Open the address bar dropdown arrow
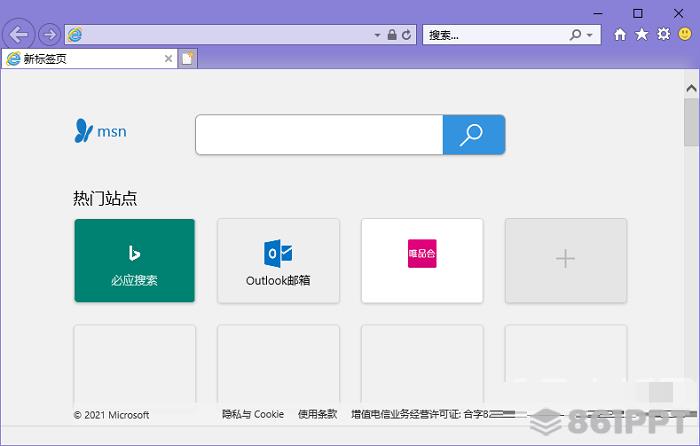The width and height of the screenshot is (700, 446). (377, 35)
